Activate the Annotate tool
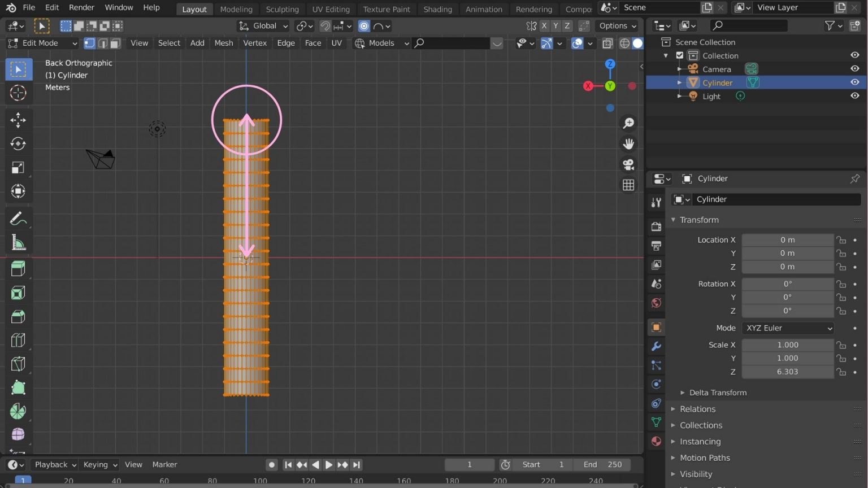The height and width of the screenshot is (488, 868). 19,219
